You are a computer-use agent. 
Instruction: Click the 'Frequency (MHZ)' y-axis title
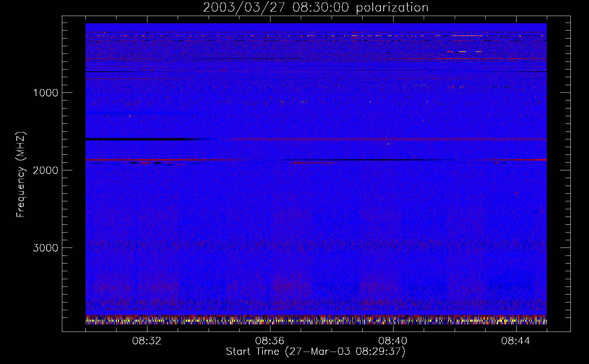(21, 175)
